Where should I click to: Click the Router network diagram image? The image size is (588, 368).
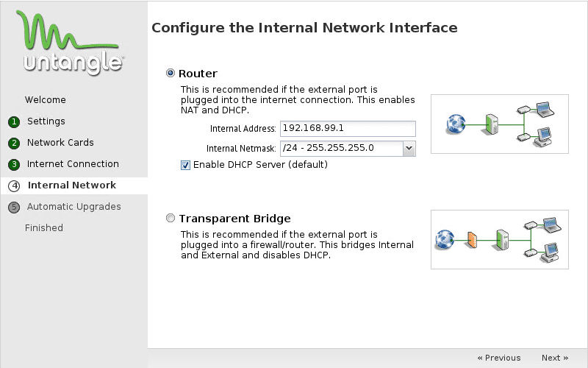point(499,124)
